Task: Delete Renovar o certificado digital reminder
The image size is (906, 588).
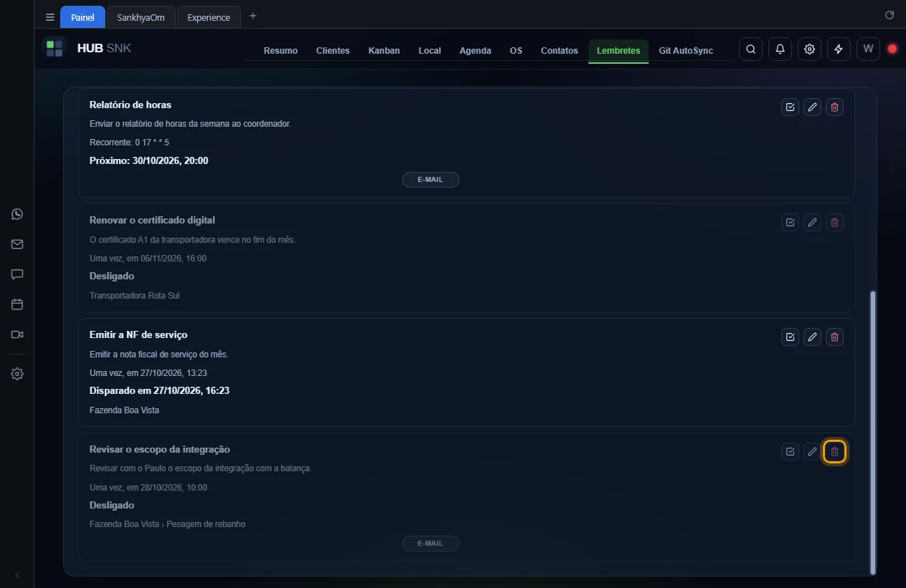Action: [834, 223]
